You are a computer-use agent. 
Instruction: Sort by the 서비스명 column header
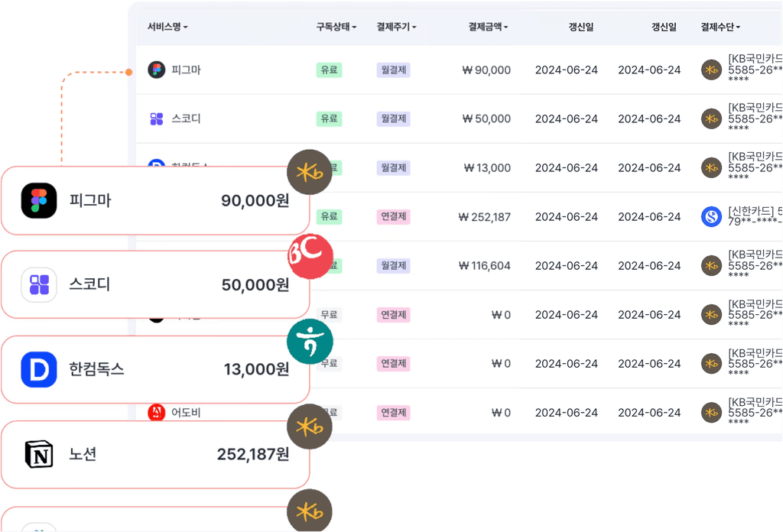167,27
